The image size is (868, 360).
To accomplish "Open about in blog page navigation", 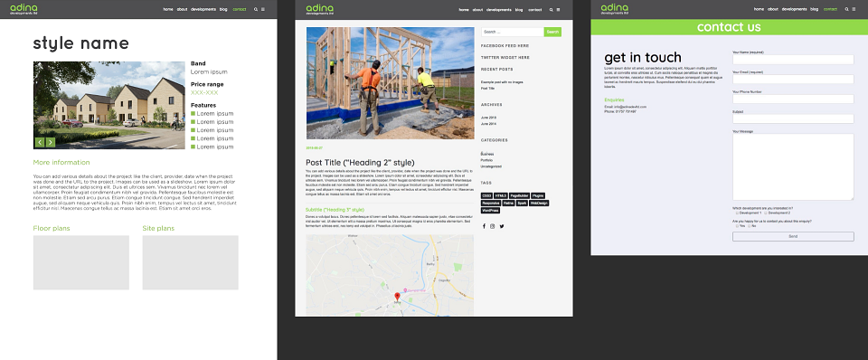I will (477, 9).
